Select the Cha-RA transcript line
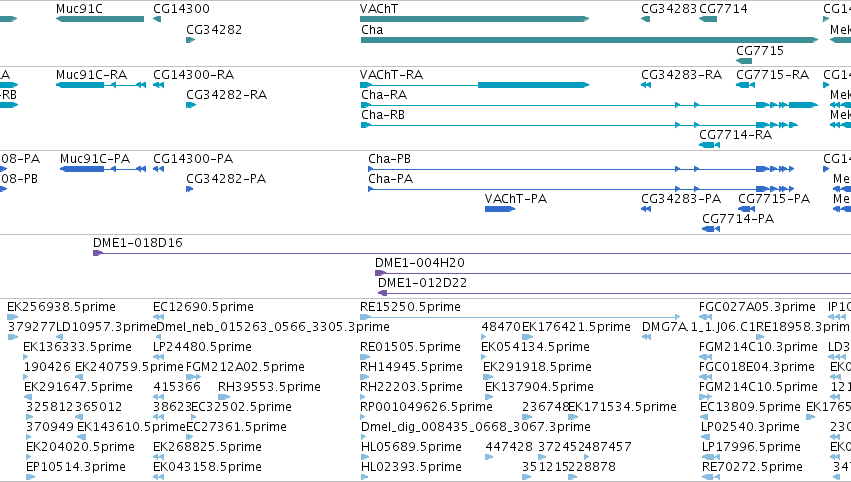851x482 pixels. coord(589,105)
